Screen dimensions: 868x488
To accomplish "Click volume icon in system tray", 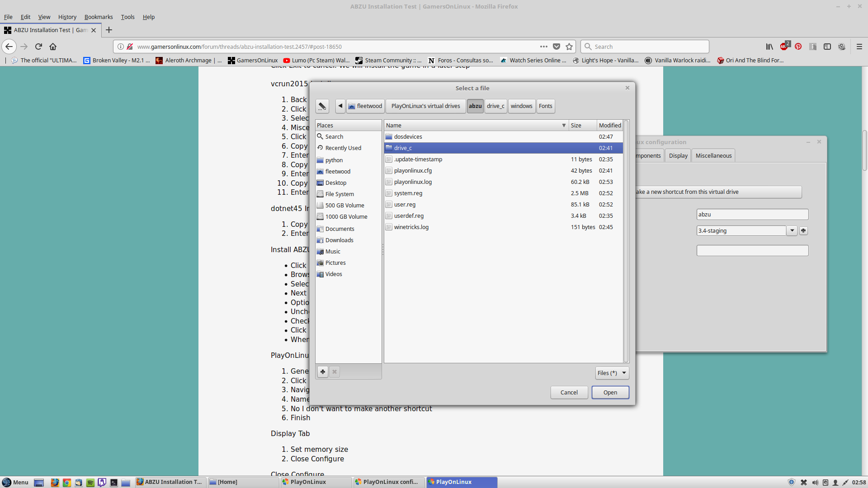I will pos(815,482).
